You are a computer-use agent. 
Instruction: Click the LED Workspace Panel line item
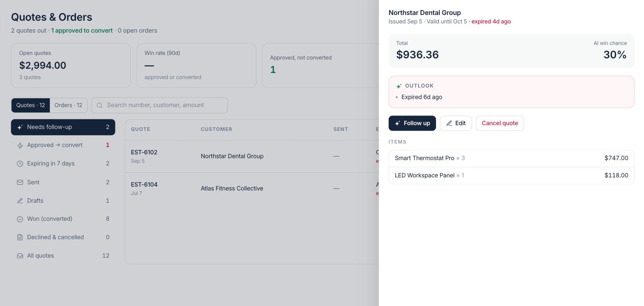[511, 175]
